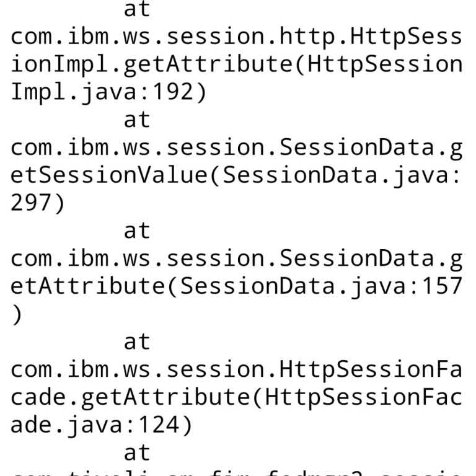Click the Impl.java:192) line reference
This screenshot has height=476, width=476.
tap(108, 92)
